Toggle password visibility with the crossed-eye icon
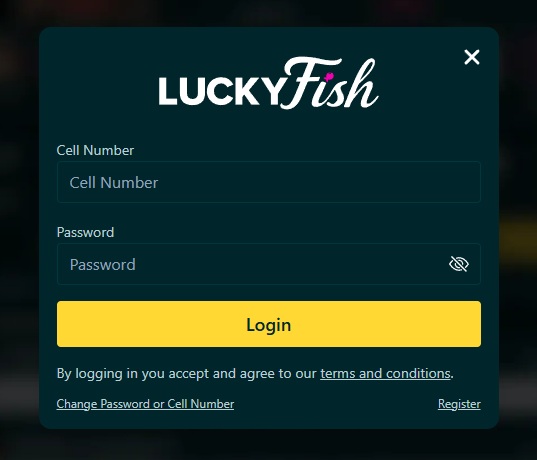This screenshot has width=537, height=460. [459, 264]
